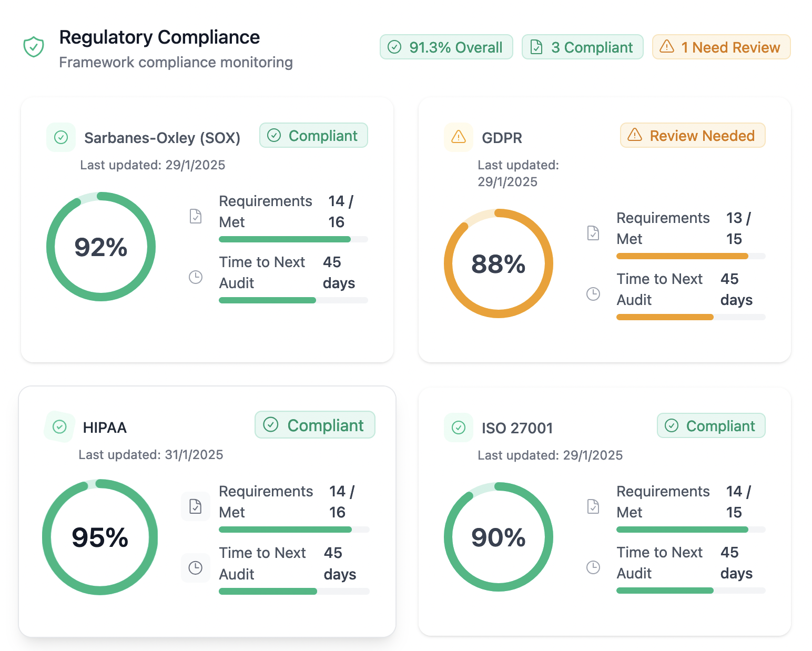The image size is (812, 651).
Task: Click the Sarbanes-Oxley (SOX) title
Action: pos(162,138)
